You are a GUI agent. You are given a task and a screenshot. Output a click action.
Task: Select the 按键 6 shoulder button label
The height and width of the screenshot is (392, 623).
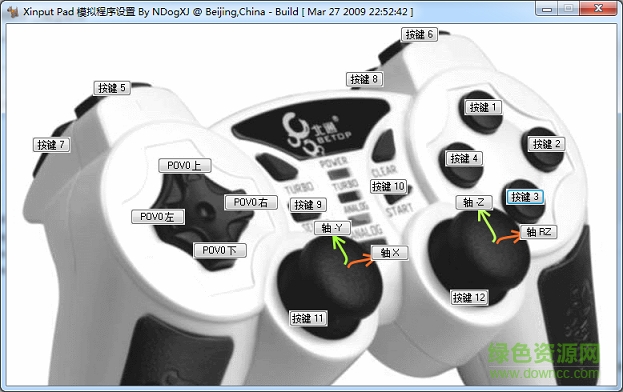419,35
